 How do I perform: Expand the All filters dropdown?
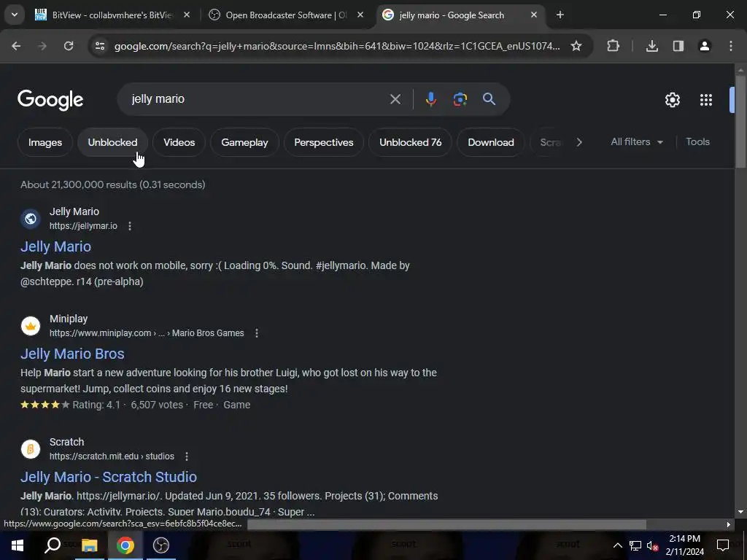[x=637, y=142]
